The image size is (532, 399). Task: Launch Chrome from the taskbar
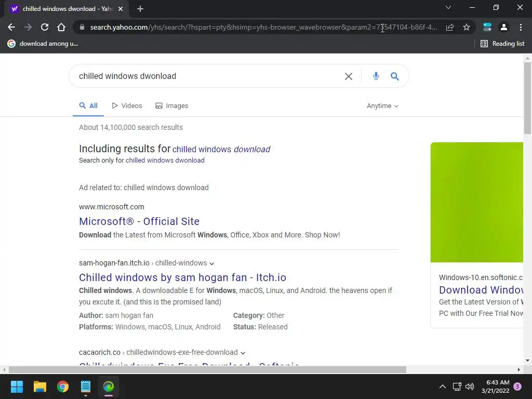click(63, 387)
